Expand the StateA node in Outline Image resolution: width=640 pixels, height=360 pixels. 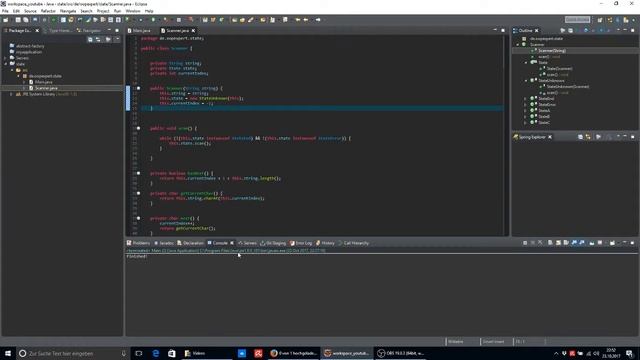[526, 110]
